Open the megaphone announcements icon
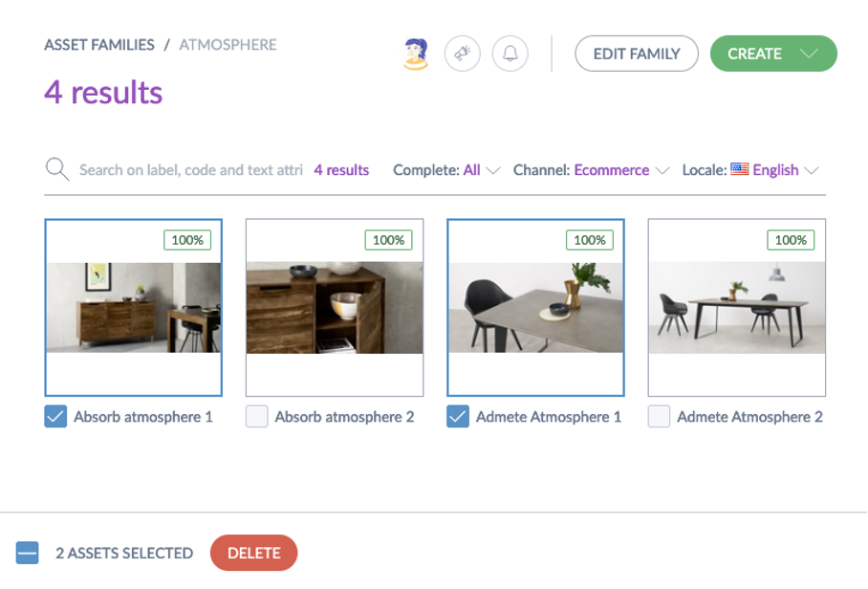This screenshot has height=589, width=868. coord(463,54)
